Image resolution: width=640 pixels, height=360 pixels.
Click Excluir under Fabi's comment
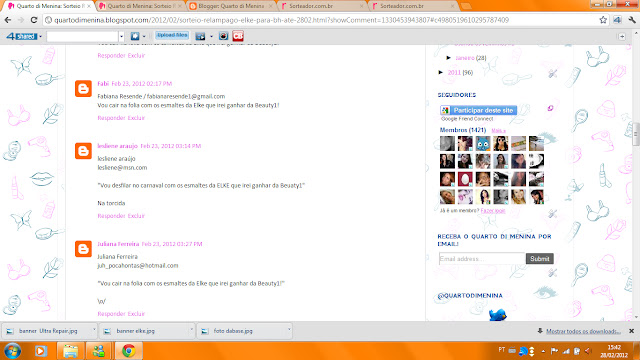coord(136,118)
